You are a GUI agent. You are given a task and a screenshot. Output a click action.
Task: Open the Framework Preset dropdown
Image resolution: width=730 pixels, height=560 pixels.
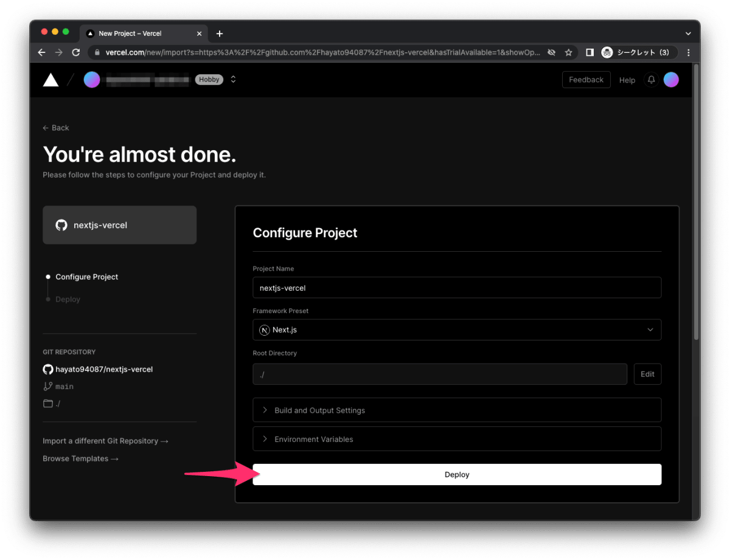pos(457,330)
